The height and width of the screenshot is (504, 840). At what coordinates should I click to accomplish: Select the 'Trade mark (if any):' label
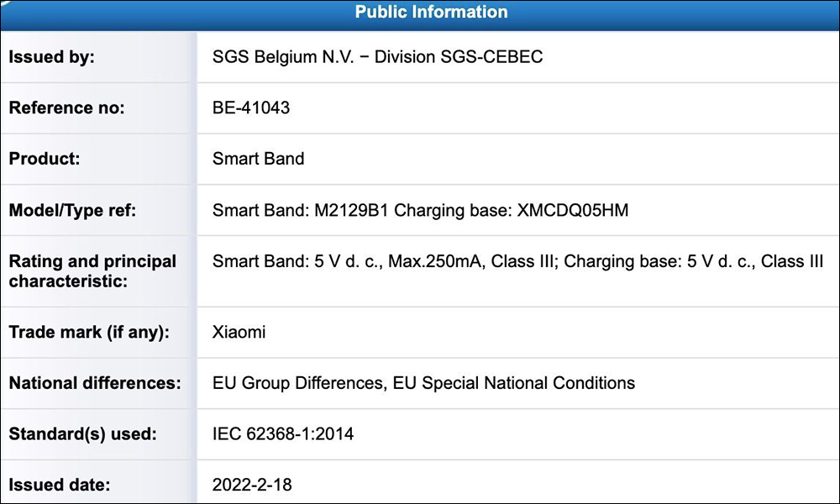pos(89,332)
